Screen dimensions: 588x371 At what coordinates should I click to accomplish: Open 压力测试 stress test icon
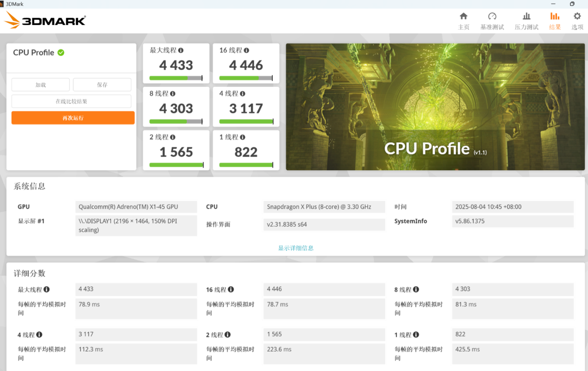point(526,16)
